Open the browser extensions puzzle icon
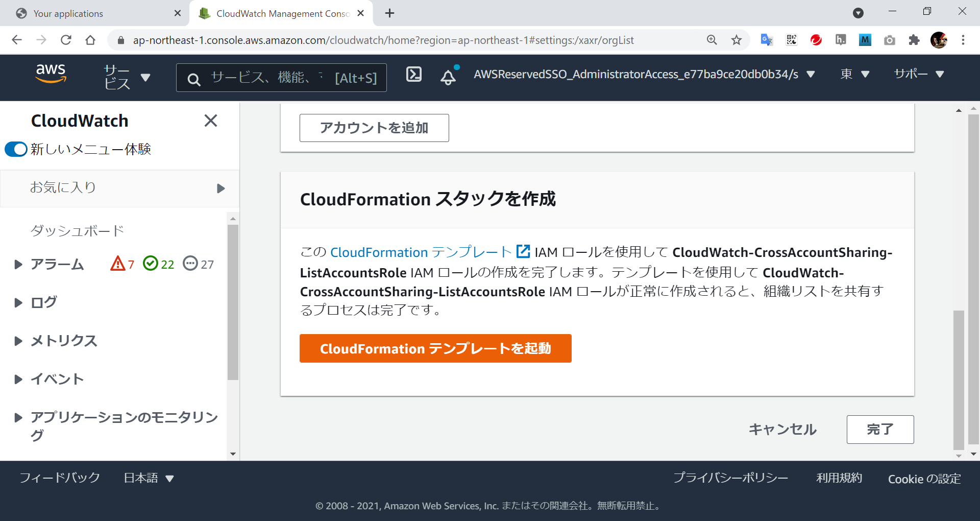The height and width of the screenshot is (521, 980). point(914,40)
